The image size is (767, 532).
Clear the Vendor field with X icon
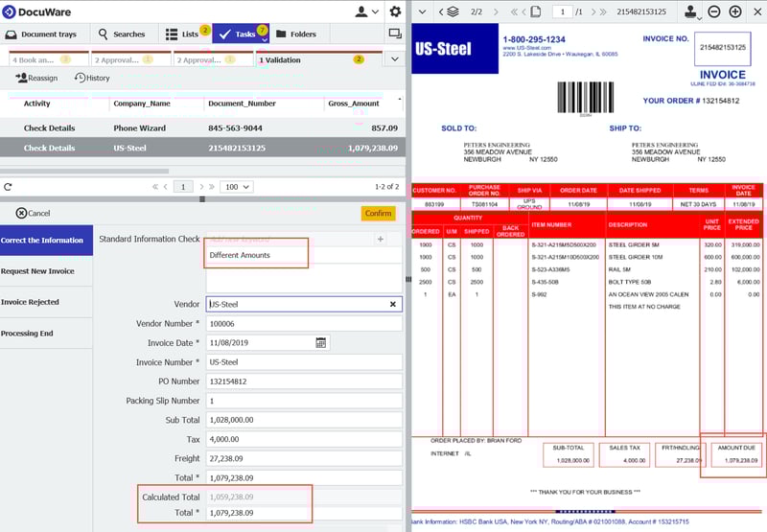(392, 304)
